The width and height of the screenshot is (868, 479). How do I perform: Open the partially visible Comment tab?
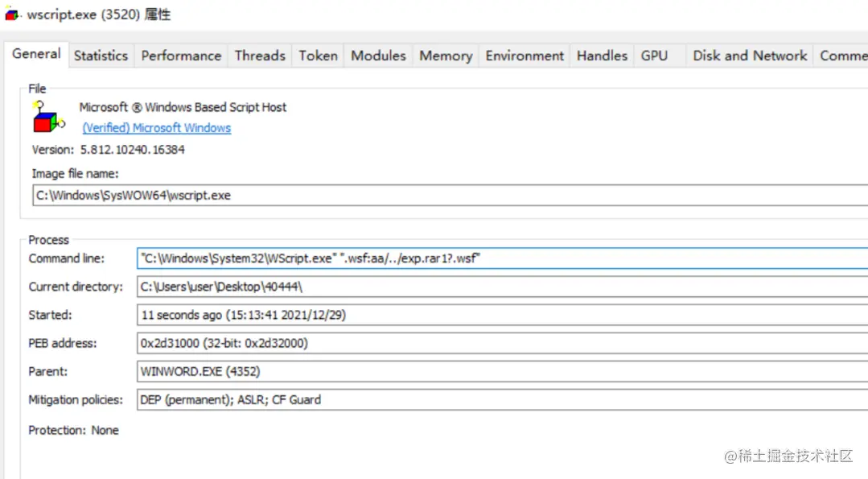click(842, 56)
